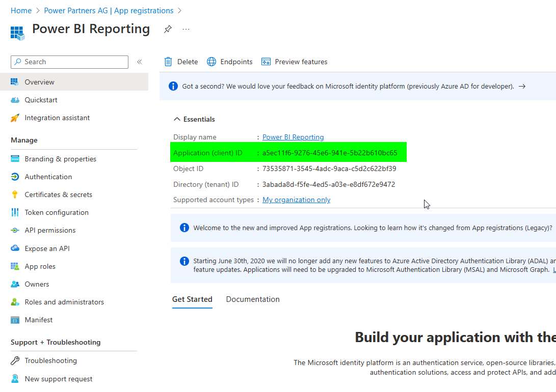Click the Troubleshooting wrench icon

pyautogui.click(x=15, y=360)
